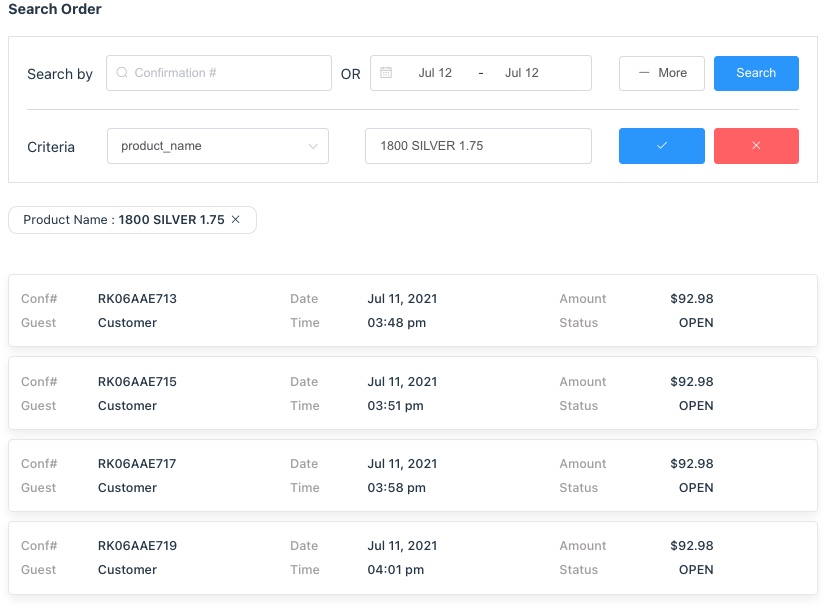This screenshot has height=613, width=837.
Task: Confirm criteria with the blue checkmark button
Action: [x=661, y=146]
